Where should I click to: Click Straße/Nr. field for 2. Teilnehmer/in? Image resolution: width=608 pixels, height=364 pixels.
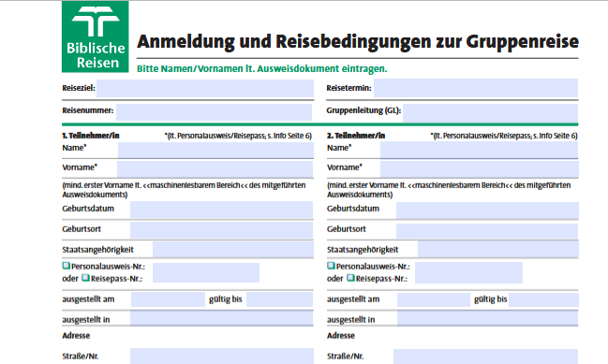click(x=485, y=357)
